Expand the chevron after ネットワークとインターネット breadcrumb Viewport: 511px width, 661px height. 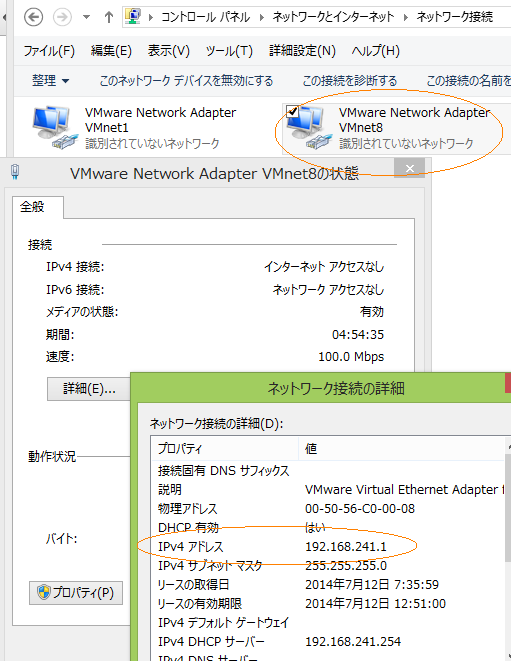point(406,17)
